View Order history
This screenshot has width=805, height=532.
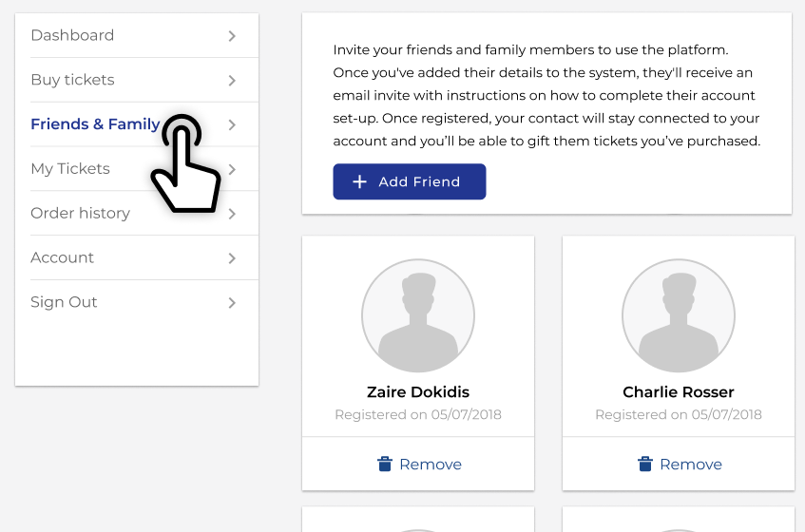tap(137, 214)
